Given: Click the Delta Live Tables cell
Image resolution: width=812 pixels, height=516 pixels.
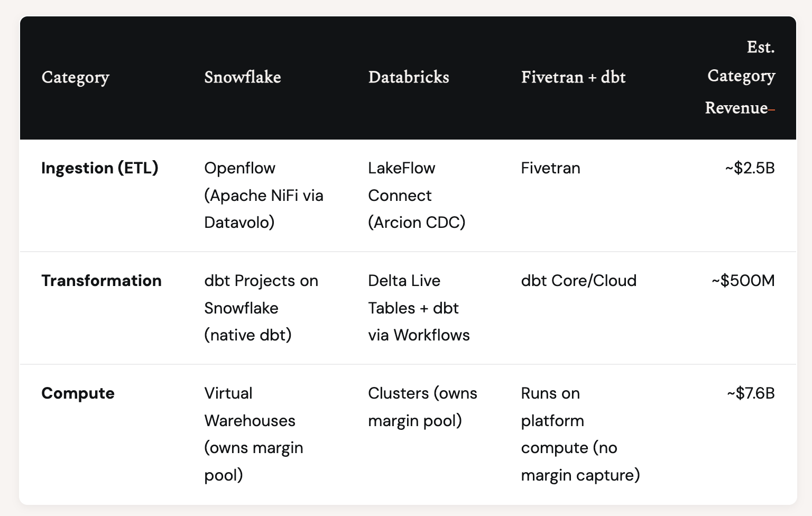Looking at the screenshot, I should point(419,308).
